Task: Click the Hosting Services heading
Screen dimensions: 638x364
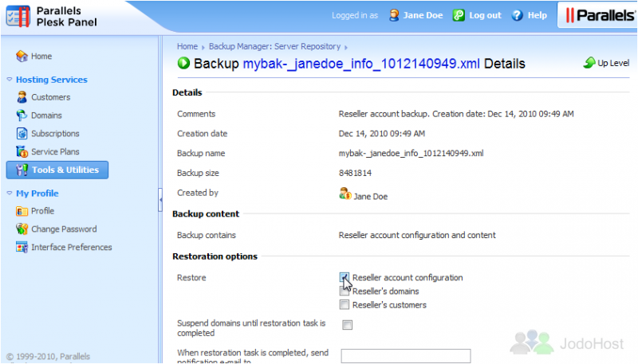Action: click(52, 80)
